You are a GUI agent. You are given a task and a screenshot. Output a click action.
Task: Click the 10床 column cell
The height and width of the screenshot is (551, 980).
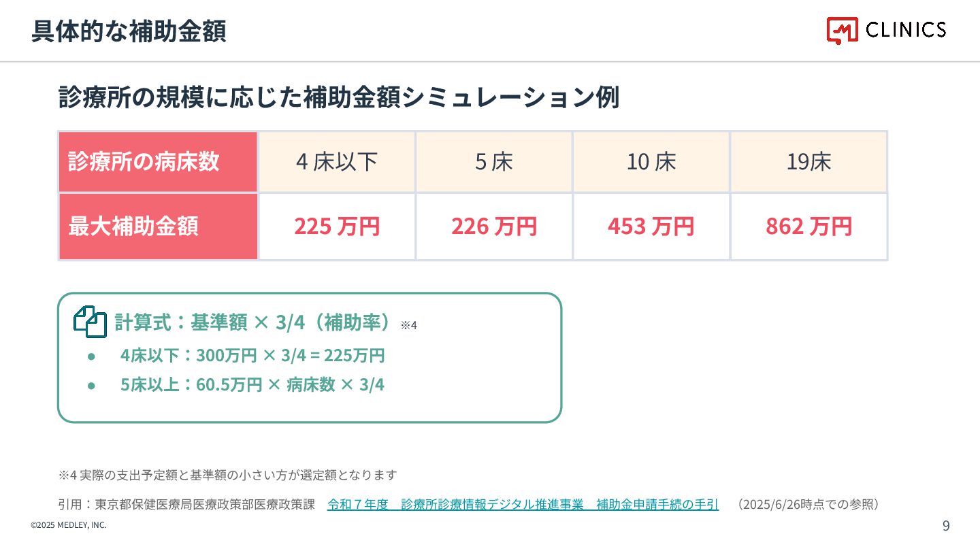point(651,162)
